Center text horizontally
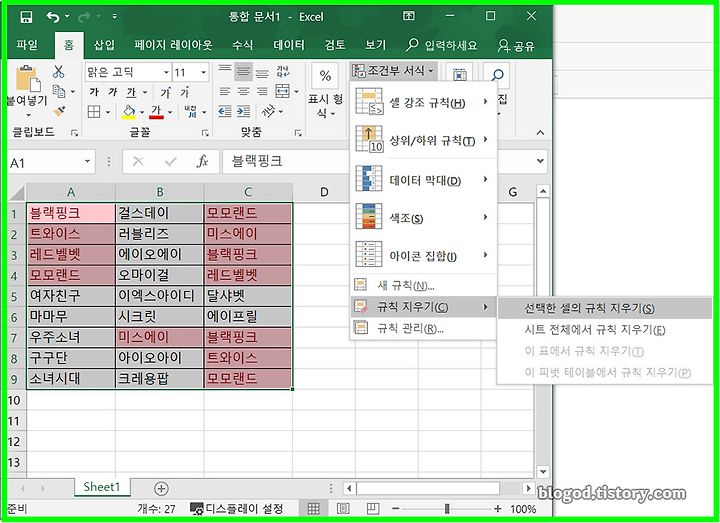The width and height of the screenshot is (720, 523). pyautogui.click(x=243, y=92)
